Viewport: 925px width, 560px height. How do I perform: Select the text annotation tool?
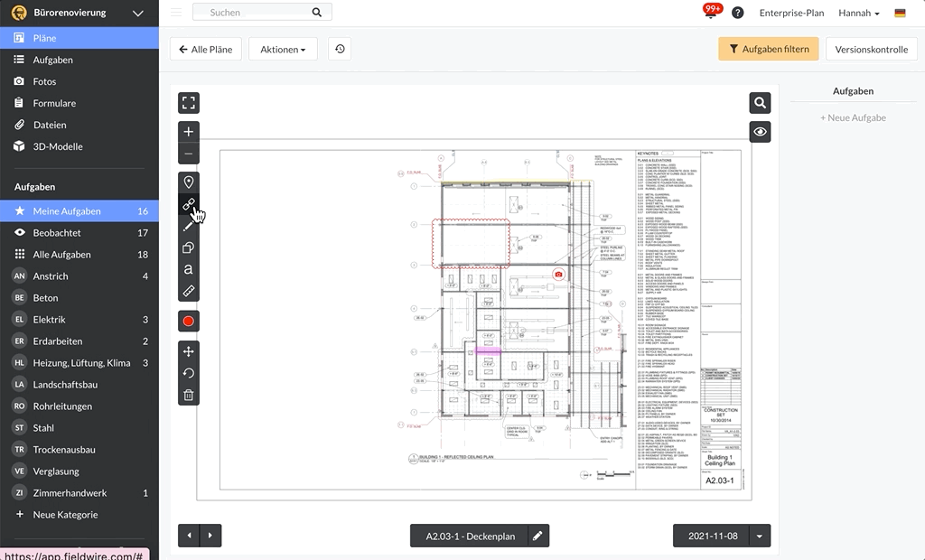coord(189,270)
